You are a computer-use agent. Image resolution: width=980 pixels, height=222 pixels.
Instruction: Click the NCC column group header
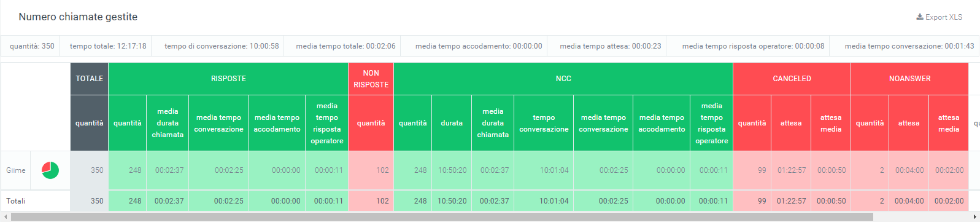[x=563, y=79]
